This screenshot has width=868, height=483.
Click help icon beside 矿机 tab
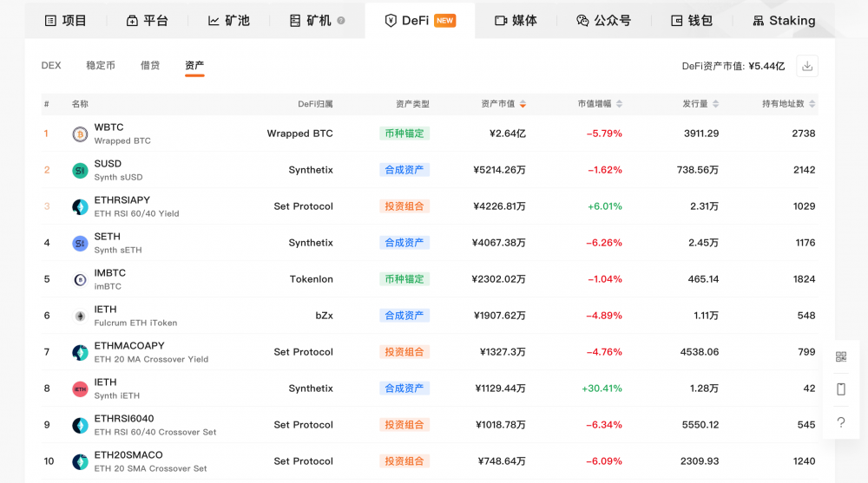coord(341,21)
